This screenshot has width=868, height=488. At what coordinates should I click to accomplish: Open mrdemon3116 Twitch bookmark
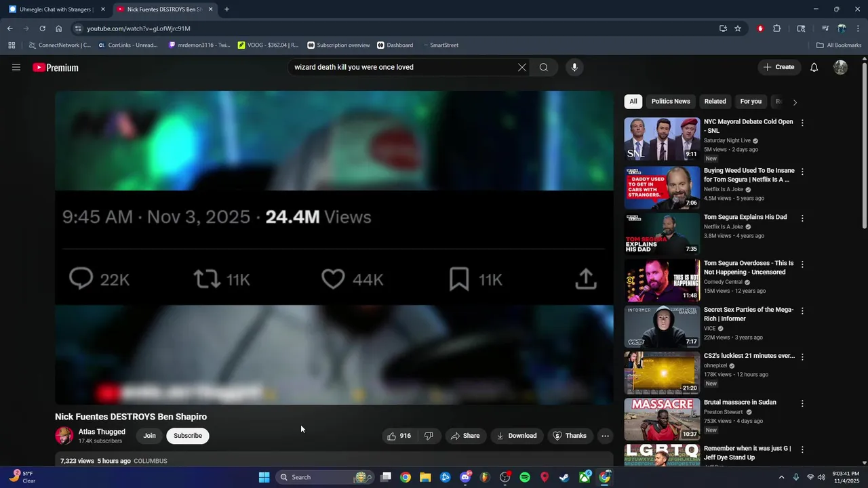[x=199, y=45]
